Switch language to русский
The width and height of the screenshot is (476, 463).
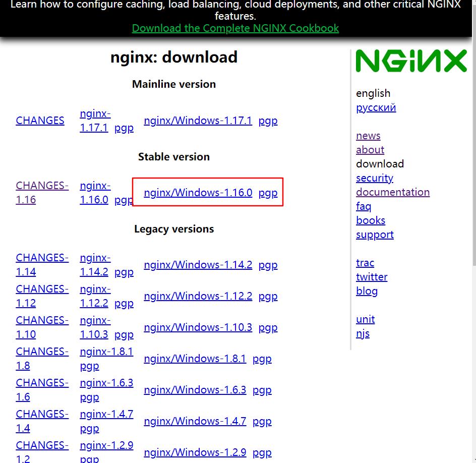tap(376, 107)
